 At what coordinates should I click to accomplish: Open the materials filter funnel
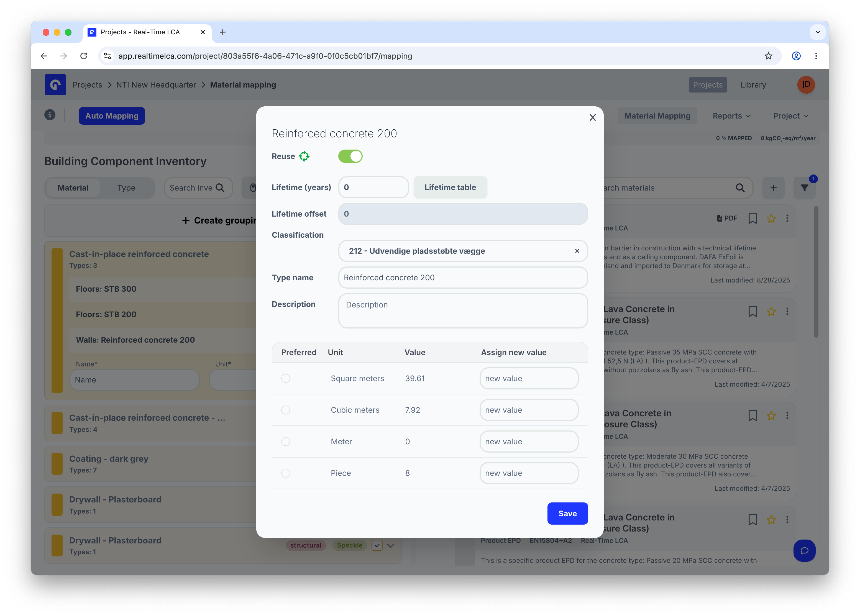coord(804,188)
